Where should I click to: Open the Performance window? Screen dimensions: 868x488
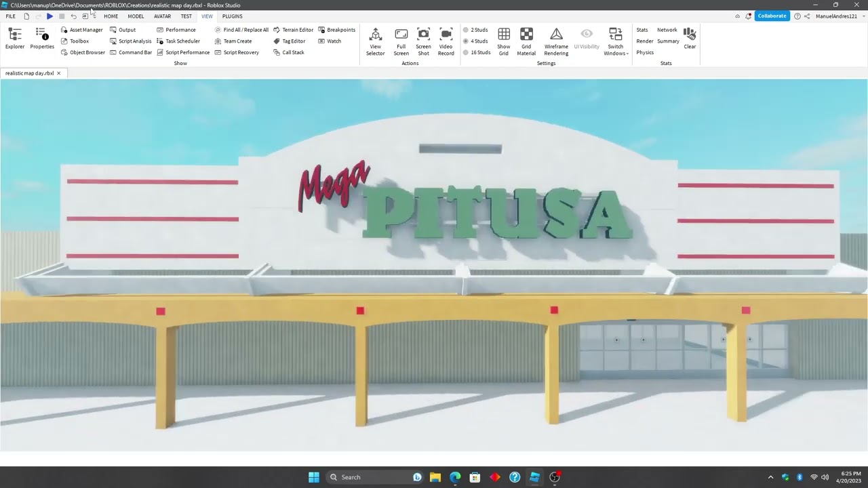pyautogui.click(x=176, y=30)
